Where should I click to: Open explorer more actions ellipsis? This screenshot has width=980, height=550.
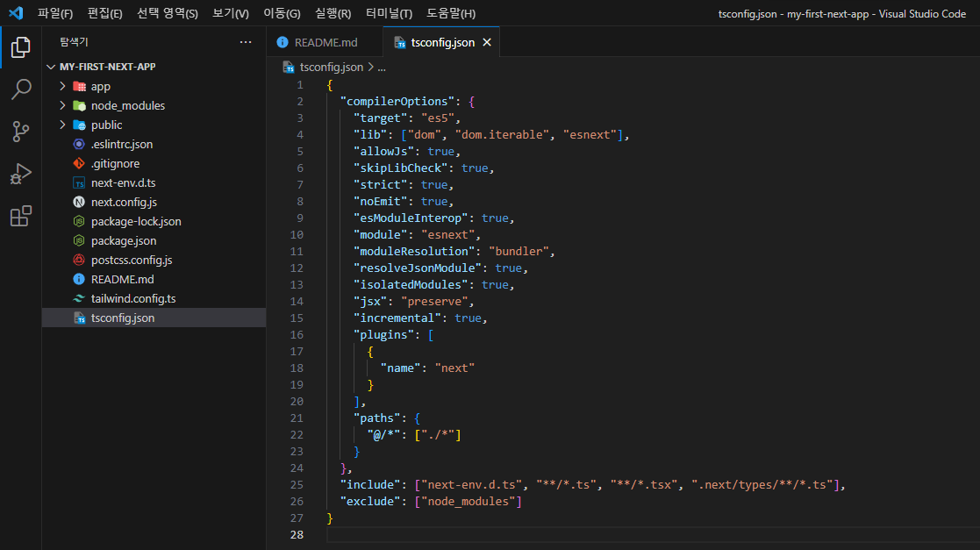click(x=246, y=42)
